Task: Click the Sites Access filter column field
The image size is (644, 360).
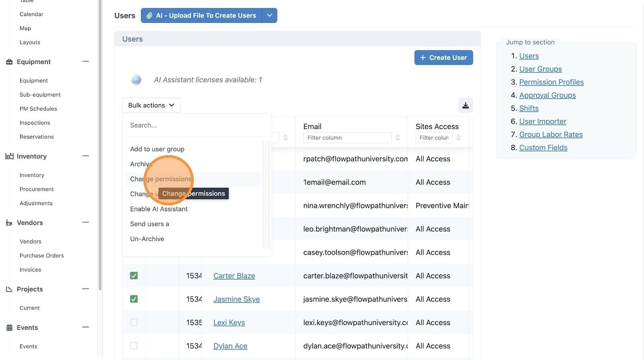Action: click(x=434, y=138)
